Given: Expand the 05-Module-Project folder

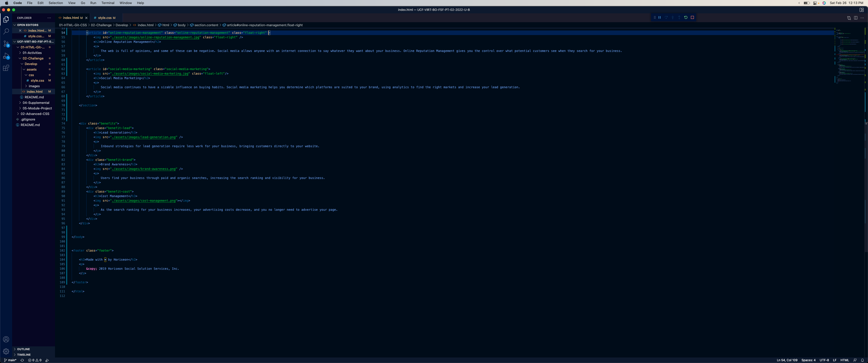Looking at the screenshot, I should tap(37, 108).
